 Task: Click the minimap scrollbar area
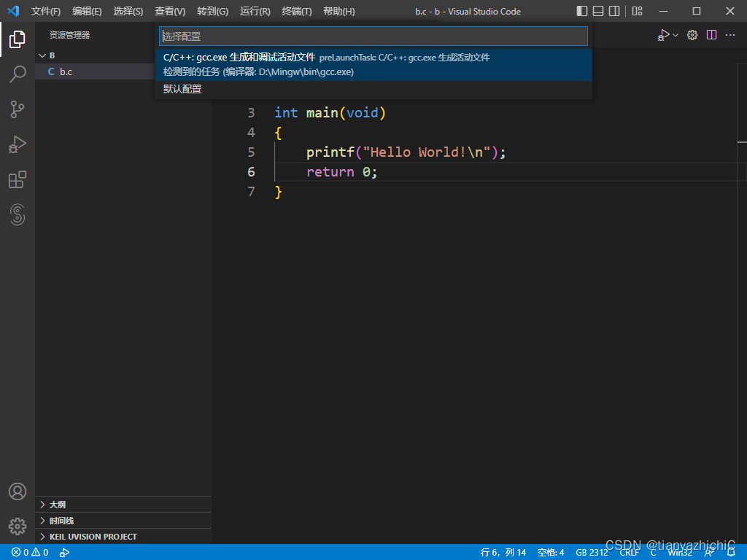coord(742,305)
